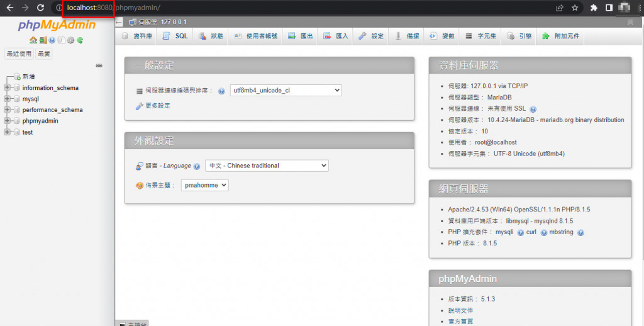Click the test database icon

[x=16, y=132]
